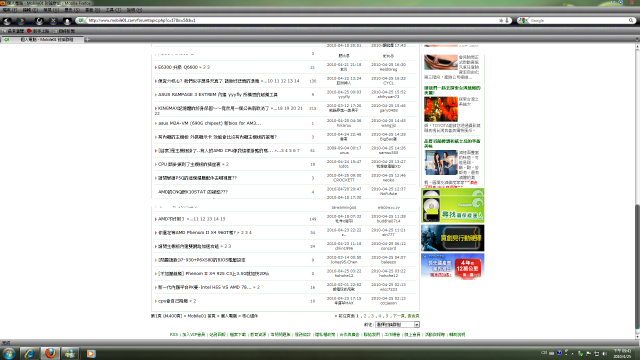Image resolution: width=640 pixels, height=360 pixels.
Task: Click the magnifier icon in the search box
Action: point(631,20)
